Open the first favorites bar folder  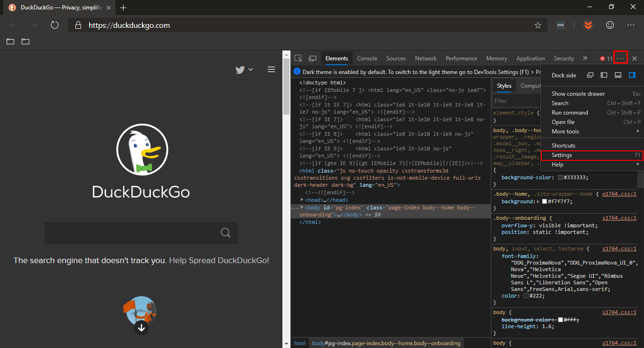(10, 41)
